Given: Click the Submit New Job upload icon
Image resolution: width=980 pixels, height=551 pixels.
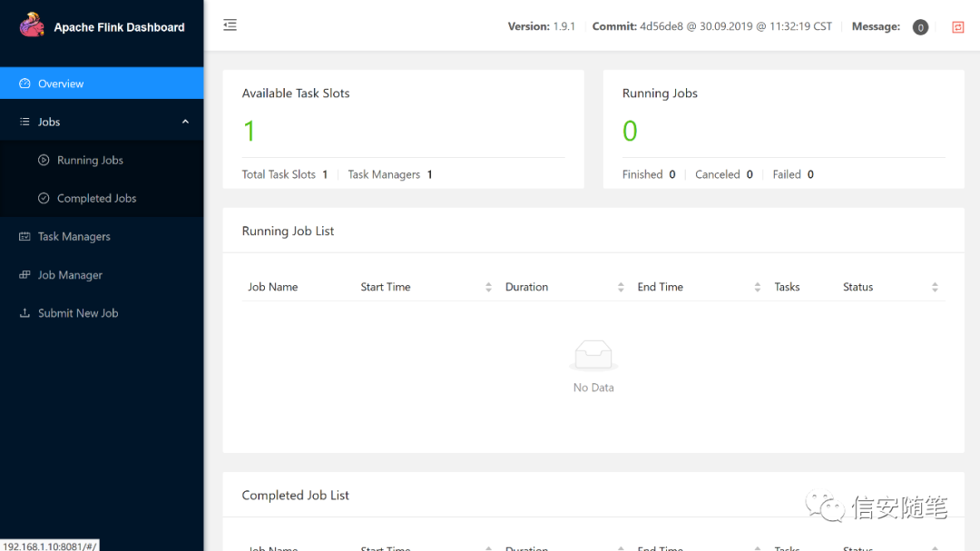Looking at the screenshot, I should (24, 312).
